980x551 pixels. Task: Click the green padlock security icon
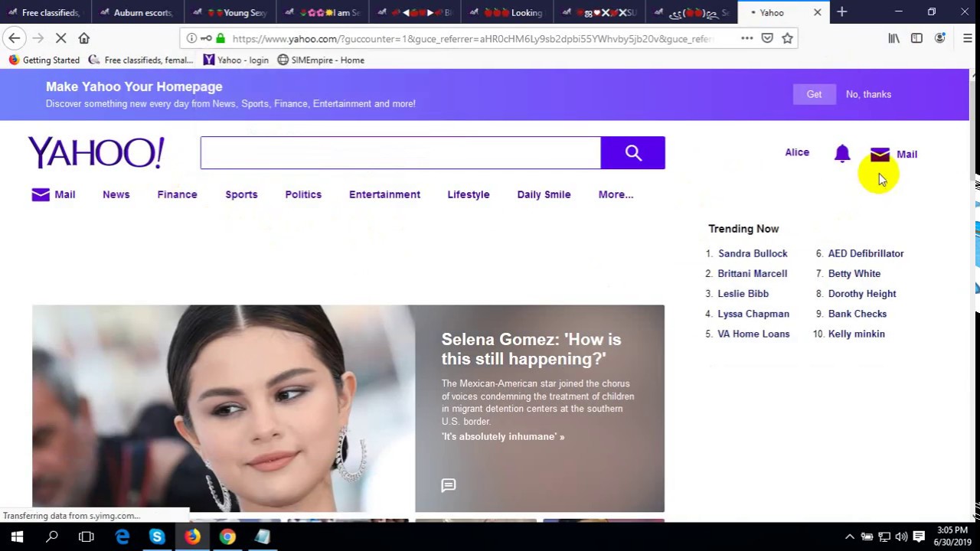pyautogui.click(x=220, y=38)
